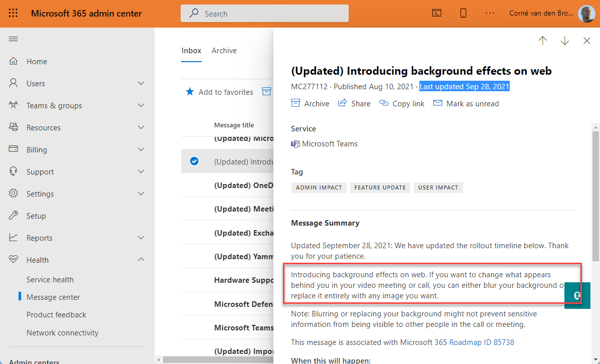Click the Health heart icon
This screenshot has height=364, width=600.
[x=14, y=260]
